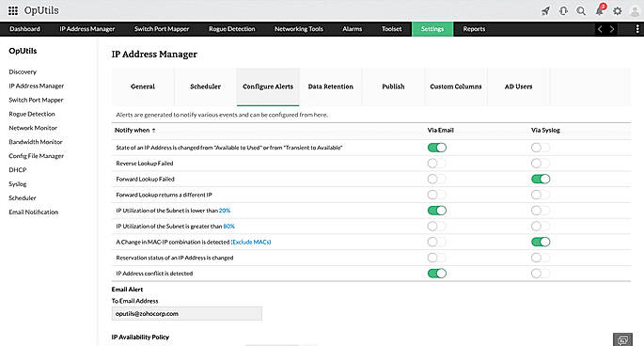Click the rocket quick-launch icon
Viewport: 644px width, 346px height.
coord(545,11)
